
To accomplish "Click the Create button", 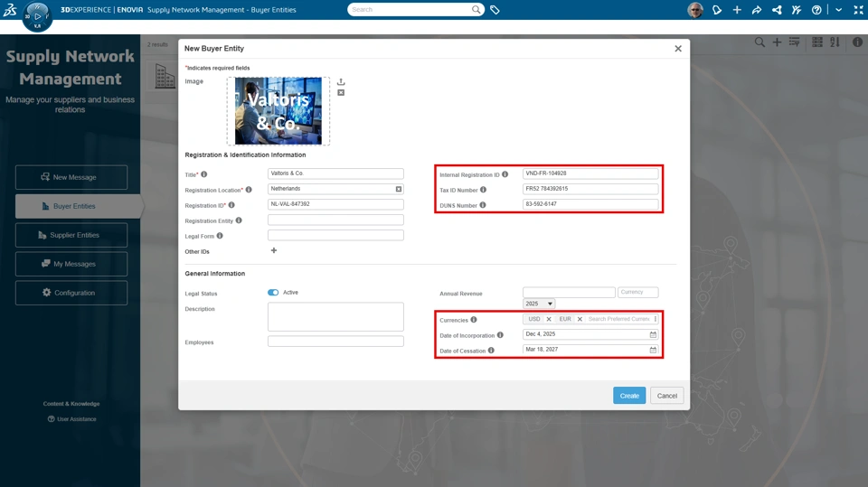I will (629, 396).
